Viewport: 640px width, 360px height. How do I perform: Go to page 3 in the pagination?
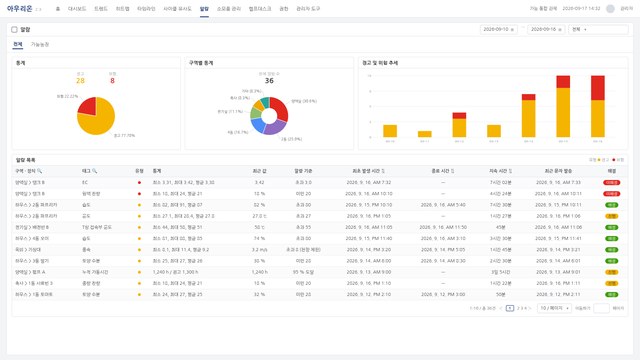[522, 308]
